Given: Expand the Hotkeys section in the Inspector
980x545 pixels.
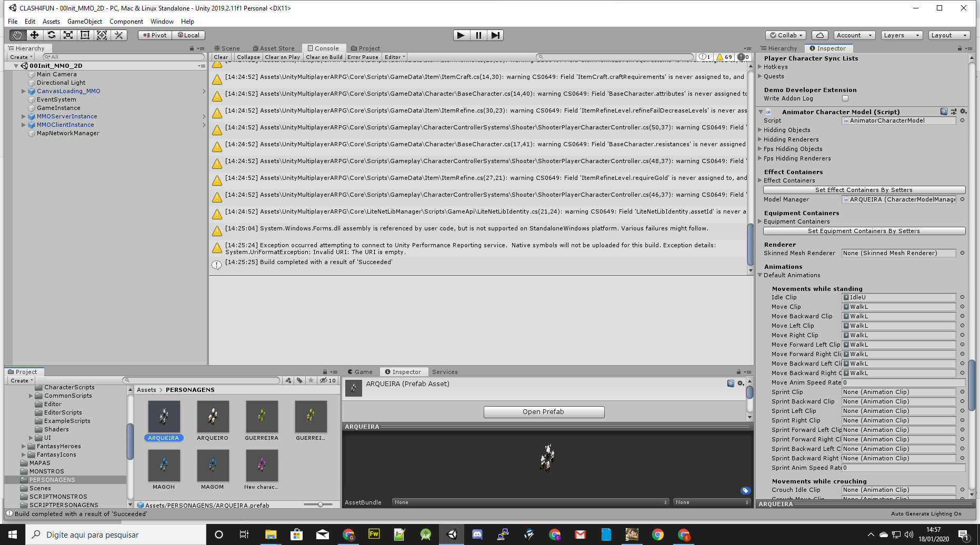Looking at the screenshot, I should [759, 67].
